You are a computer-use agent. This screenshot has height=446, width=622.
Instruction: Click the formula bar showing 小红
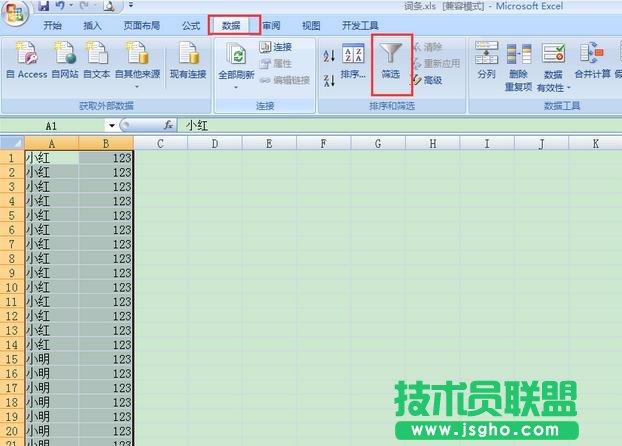click(400, 126)
